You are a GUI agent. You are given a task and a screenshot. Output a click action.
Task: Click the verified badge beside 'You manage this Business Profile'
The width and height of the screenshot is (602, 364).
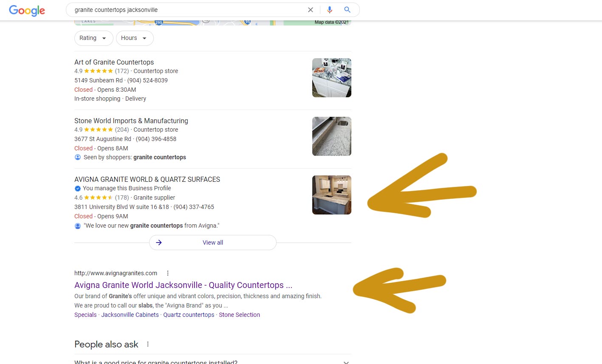click(x=78, y=189)
